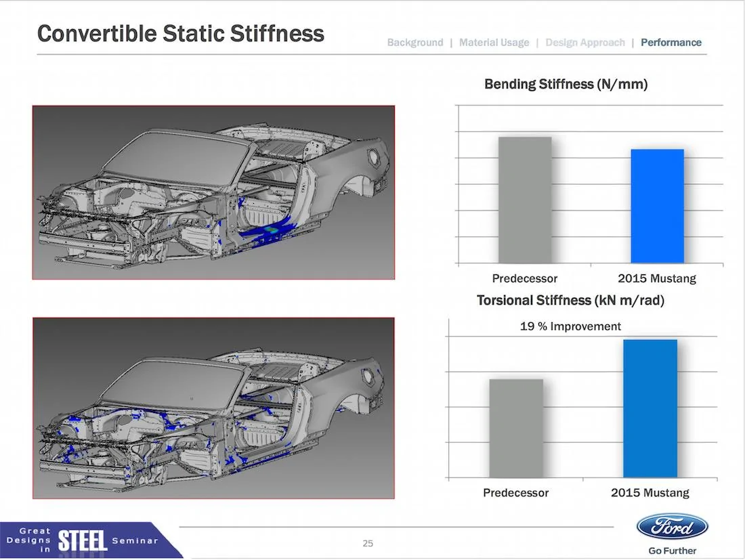745x560 pixels.
Task: Click the Ford oval logo
Action: coord(672,527)
